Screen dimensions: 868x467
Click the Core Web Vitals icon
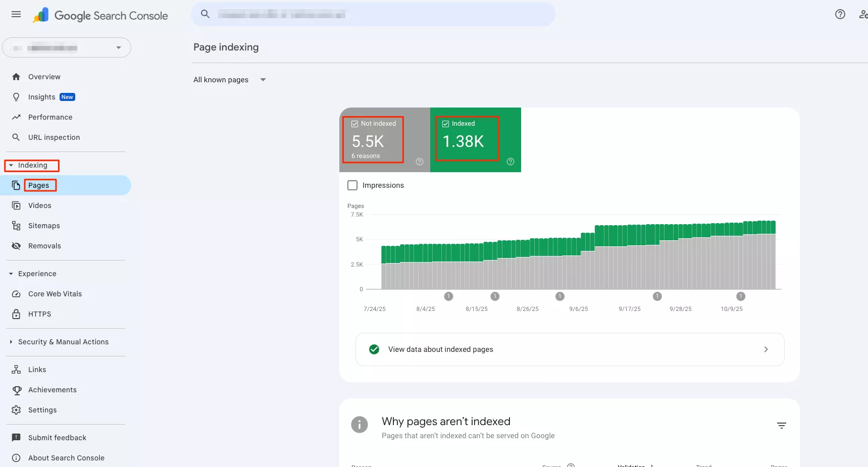pos(16,294)
